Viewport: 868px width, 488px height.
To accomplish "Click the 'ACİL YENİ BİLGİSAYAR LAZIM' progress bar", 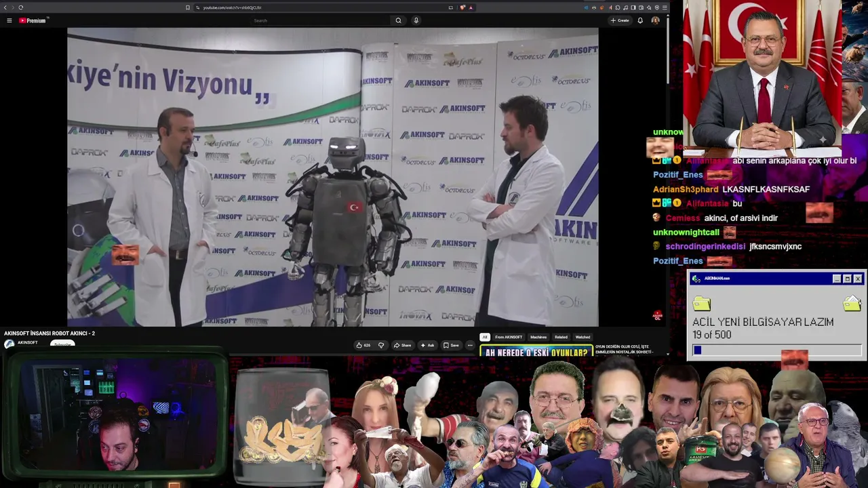I will 776,350.
